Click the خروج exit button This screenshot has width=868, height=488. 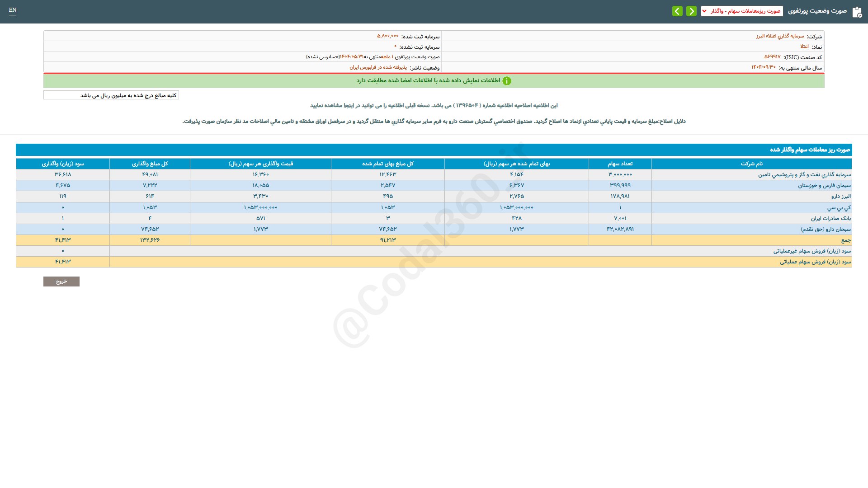coord(61,282)
